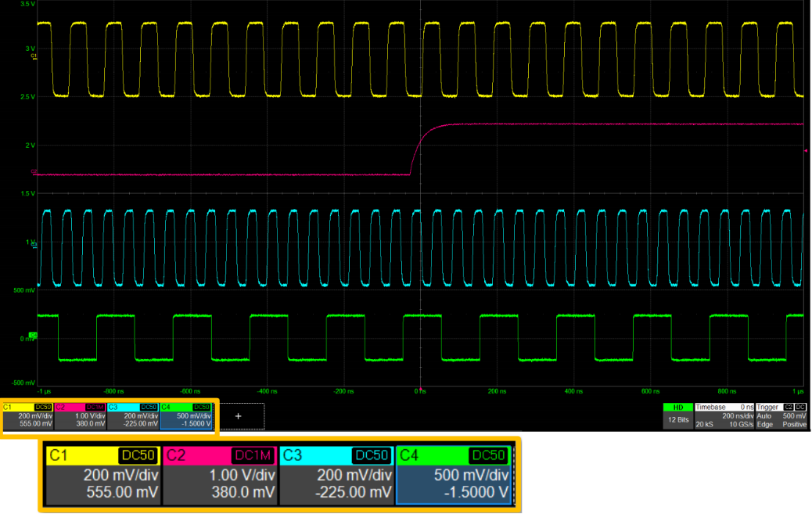Select the pink C2 marker on the left axis
Image resolution: width=812 pixels, height=514 pixels.
(34, 171)
